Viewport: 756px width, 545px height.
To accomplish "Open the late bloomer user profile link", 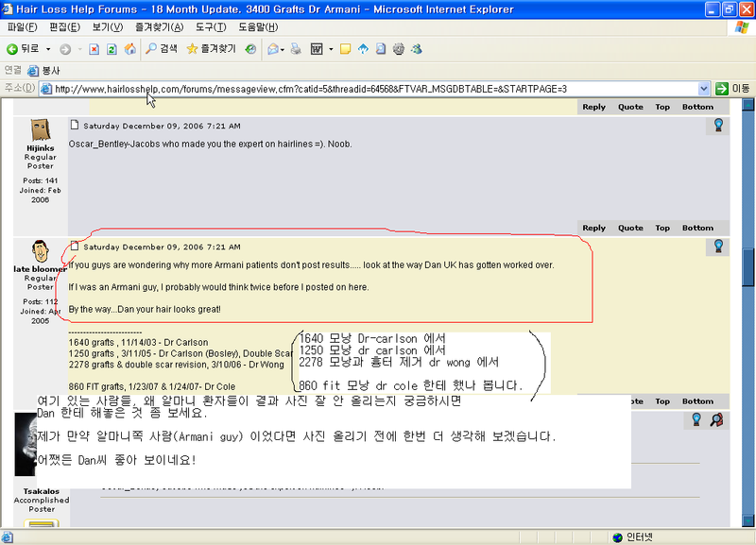I will point(40,269).
